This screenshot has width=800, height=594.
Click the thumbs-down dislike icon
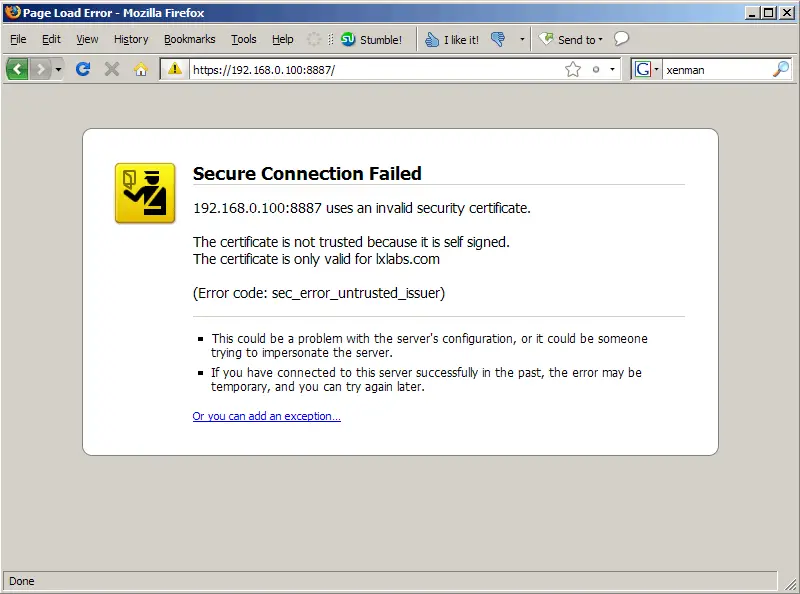point(498,39)
